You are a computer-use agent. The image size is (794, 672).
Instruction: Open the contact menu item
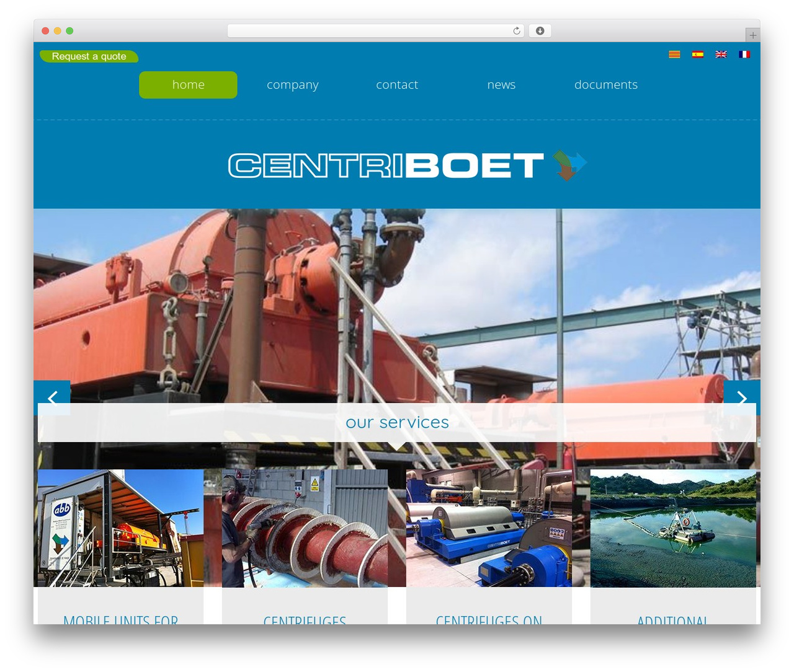(x=397, y=85)
